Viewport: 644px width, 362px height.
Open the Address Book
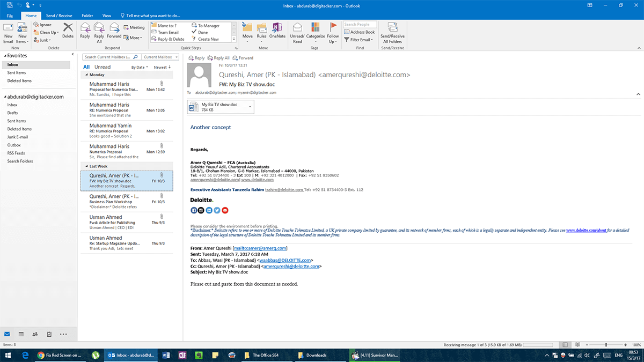coord(359,32)
